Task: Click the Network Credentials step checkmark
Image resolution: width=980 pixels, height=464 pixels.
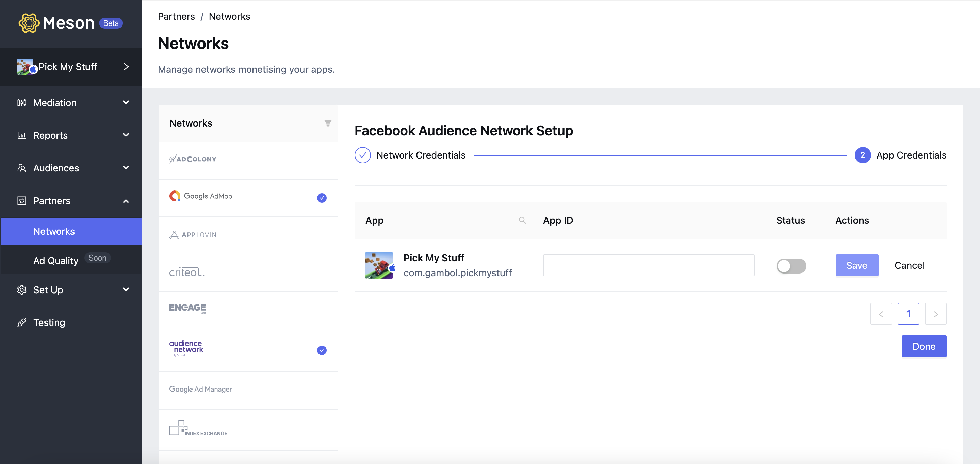Action: [362, 155]
